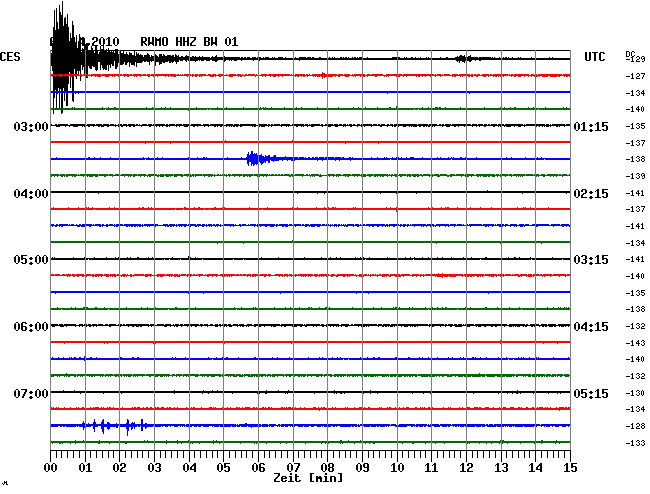The height and width of the screenshot is (494, 650).
Task: Click the 05:15 UTC time label
Action: click(591, 393)
